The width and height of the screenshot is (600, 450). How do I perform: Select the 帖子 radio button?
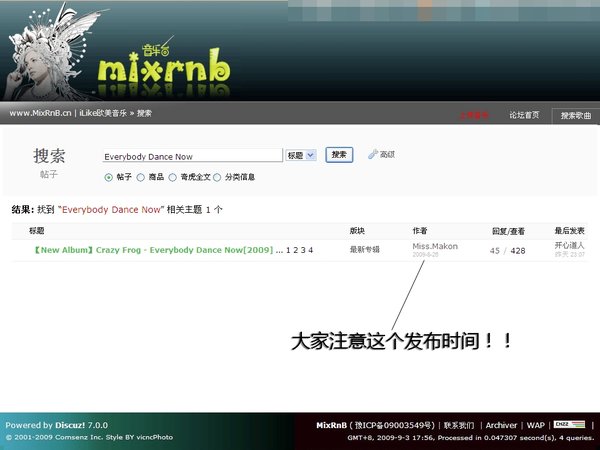[x=109, y=177]
